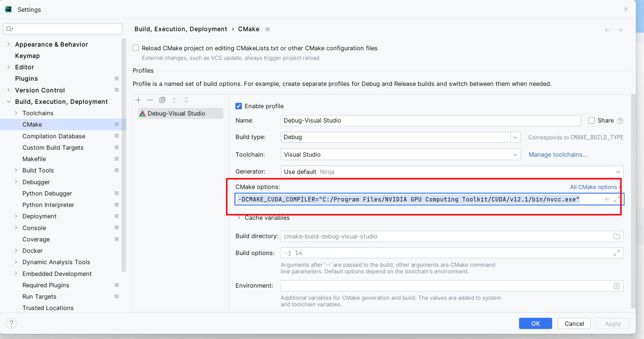Click the Cancel button
Screen dimensions: 644x339
click(x=574, y=324)
